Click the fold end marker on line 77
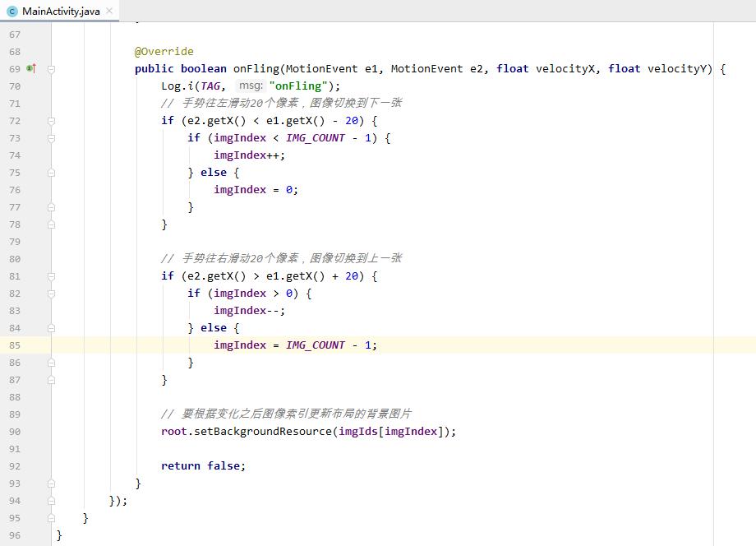The width and height of the screenshot is (756, 546). point(51,207)
